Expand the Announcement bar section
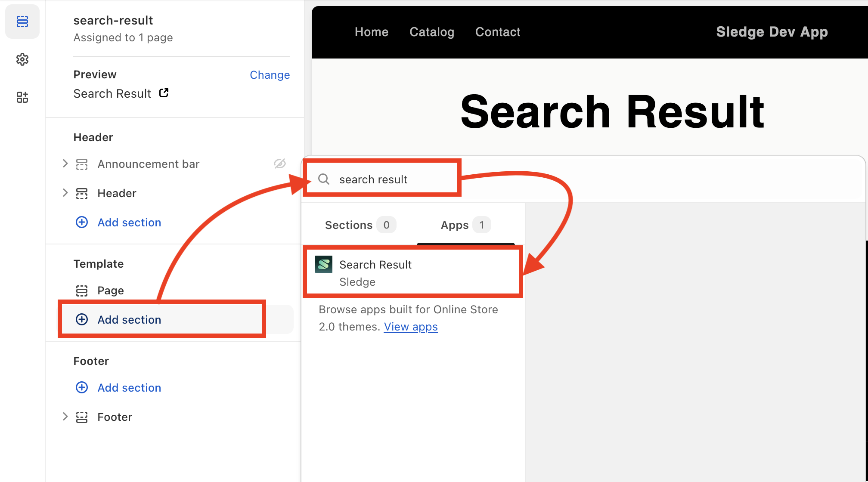The image size is (868, 482). [65, 164]
